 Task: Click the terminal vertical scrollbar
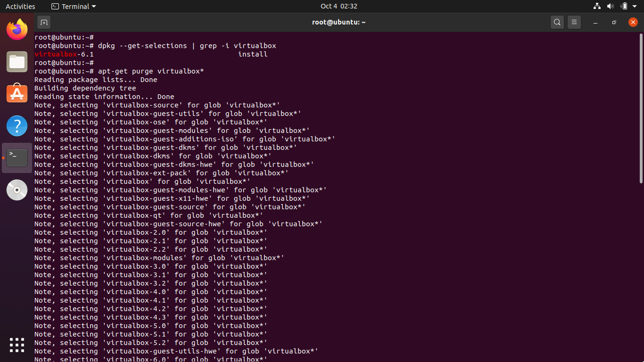(641, 108)
